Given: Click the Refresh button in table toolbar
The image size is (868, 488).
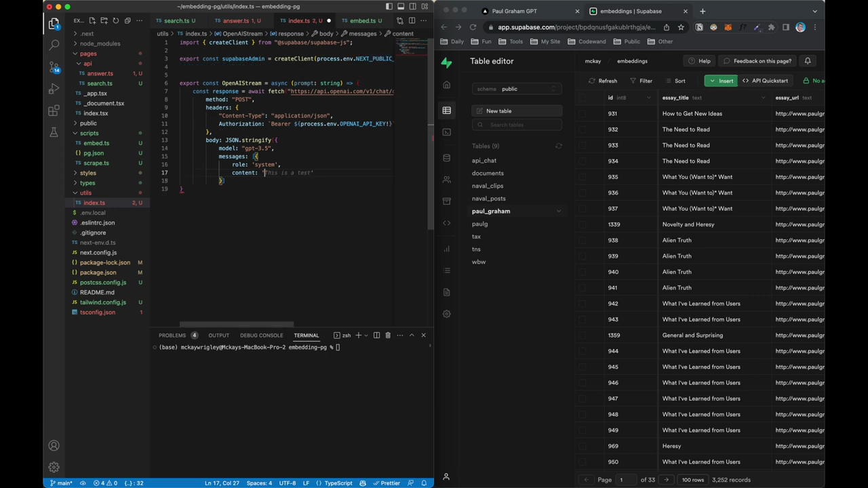Looking at the screenshot, I should 603,81.
